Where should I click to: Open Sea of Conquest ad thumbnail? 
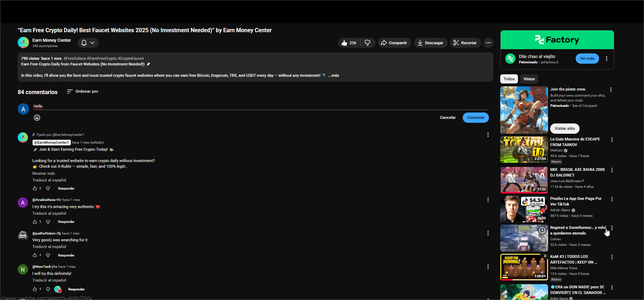tap(524, 110)
